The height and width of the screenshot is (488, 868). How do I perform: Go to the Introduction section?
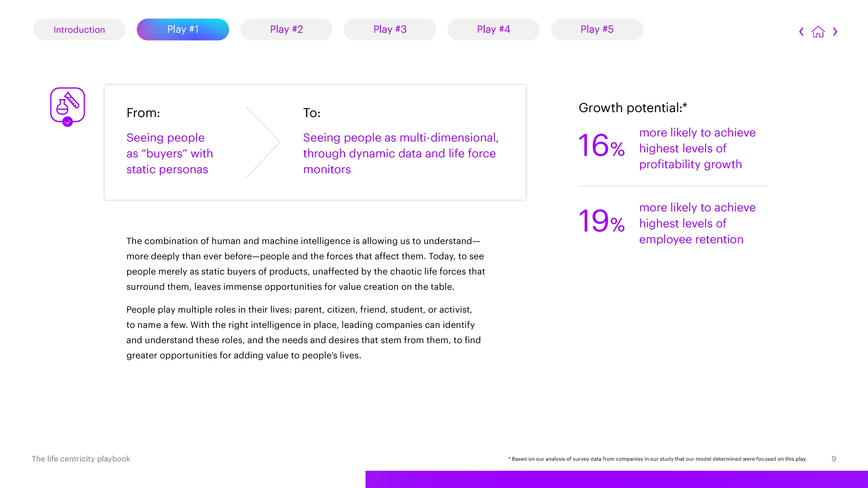(79, 30)
